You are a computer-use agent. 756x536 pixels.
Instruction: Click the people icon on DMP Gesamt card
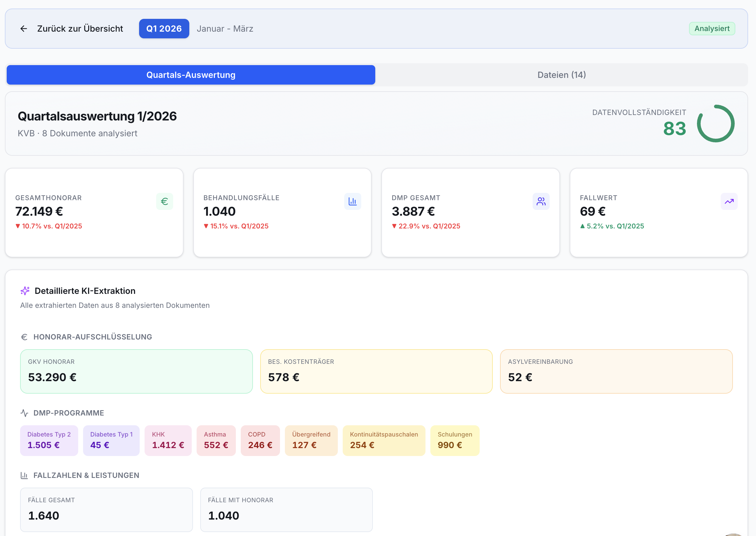coord(541,201)
